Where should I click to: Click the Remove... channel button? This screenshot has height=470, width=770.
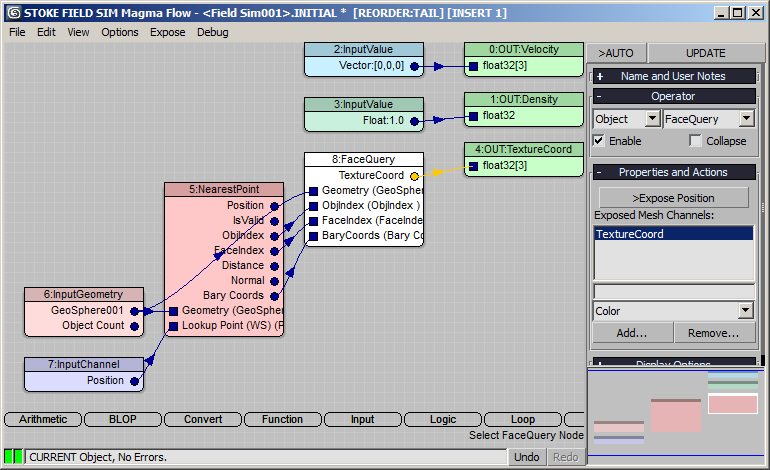[x=714, y=333]
